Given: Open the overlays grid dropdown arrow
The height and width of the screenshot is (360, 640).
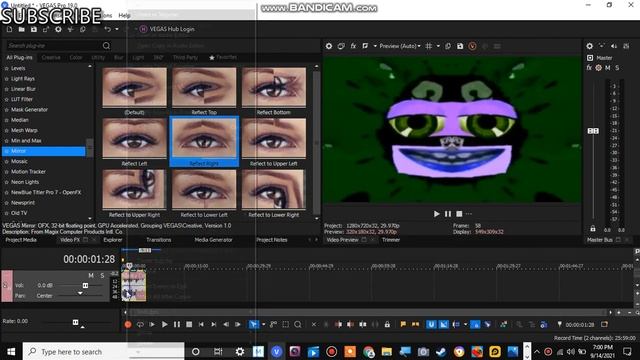Looking at the screenshot, I should 438,46.
